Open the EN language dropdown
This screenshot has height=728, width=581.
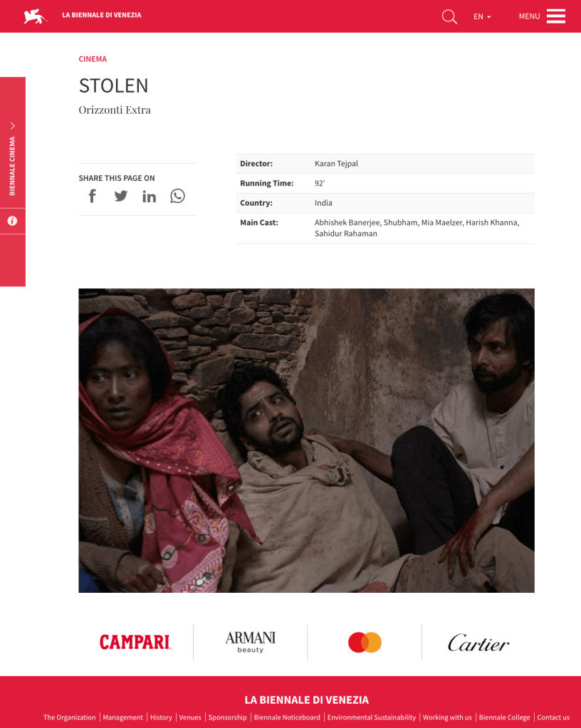point(482,16)
